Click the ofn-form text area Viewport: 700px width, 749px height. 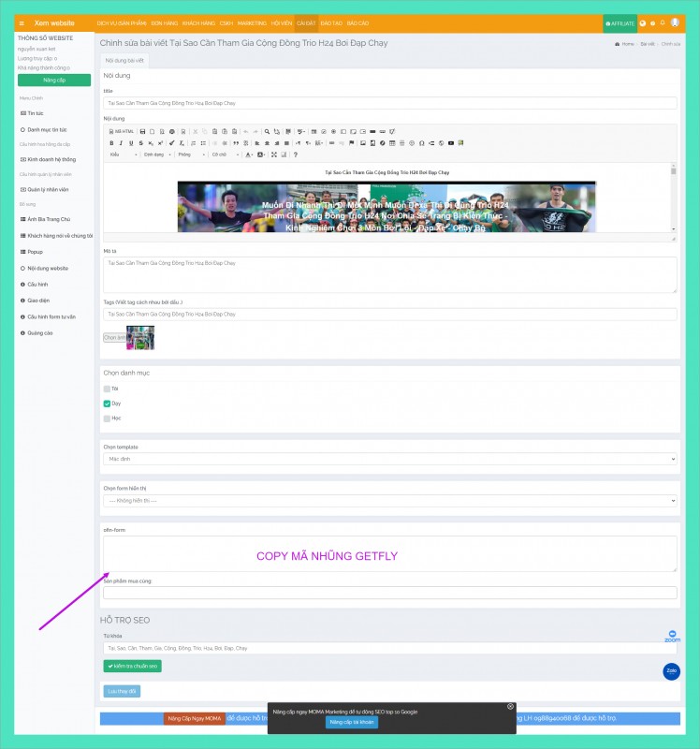[x=389, y=553]
